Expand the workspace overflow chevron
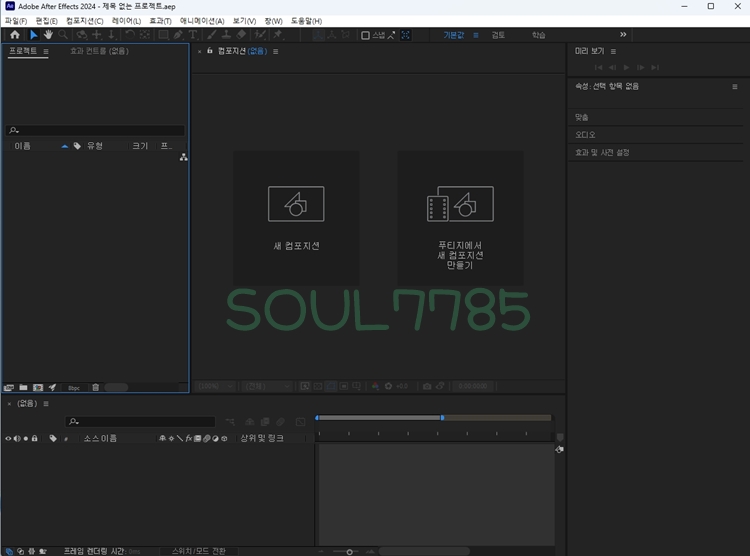This screenshot has height=556, width=750. tap(623, 35)
